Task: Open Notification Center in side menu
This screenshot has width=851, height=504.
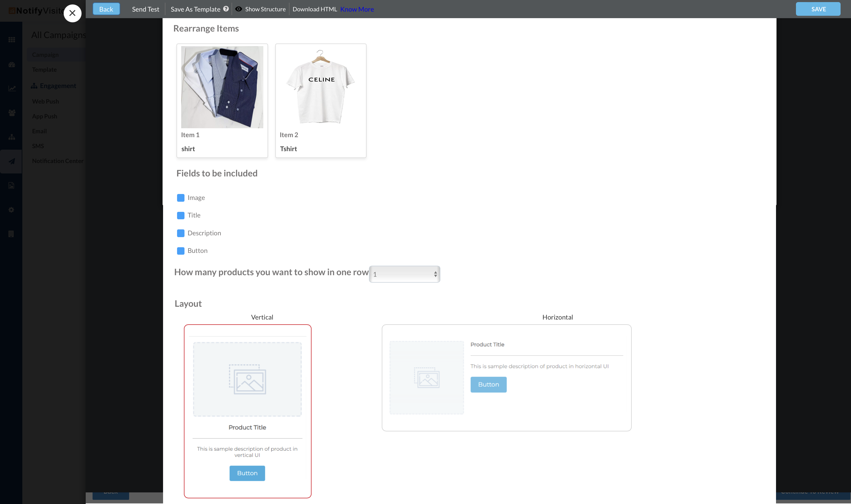Action: pos(58,161)
